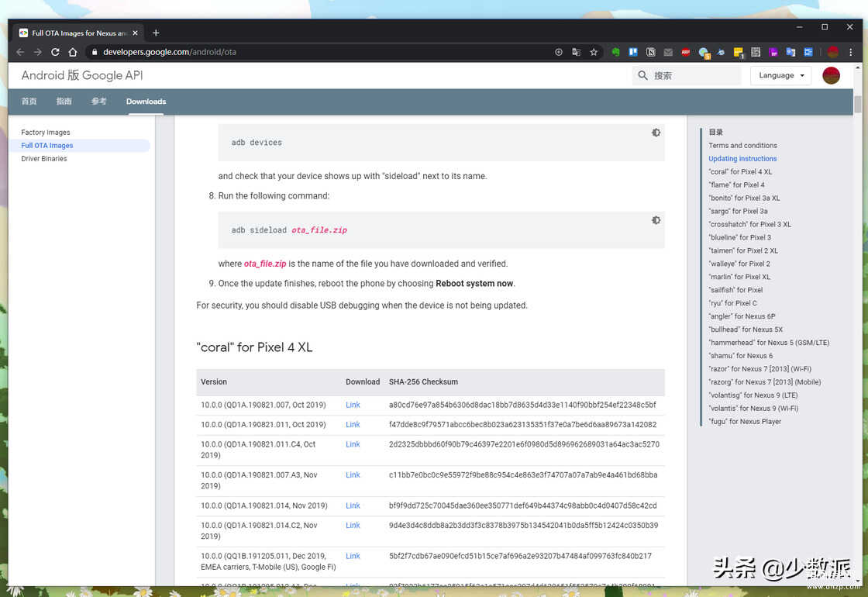Click the a80cd76e97 SHA-256 checksum text

pos(522,405)
